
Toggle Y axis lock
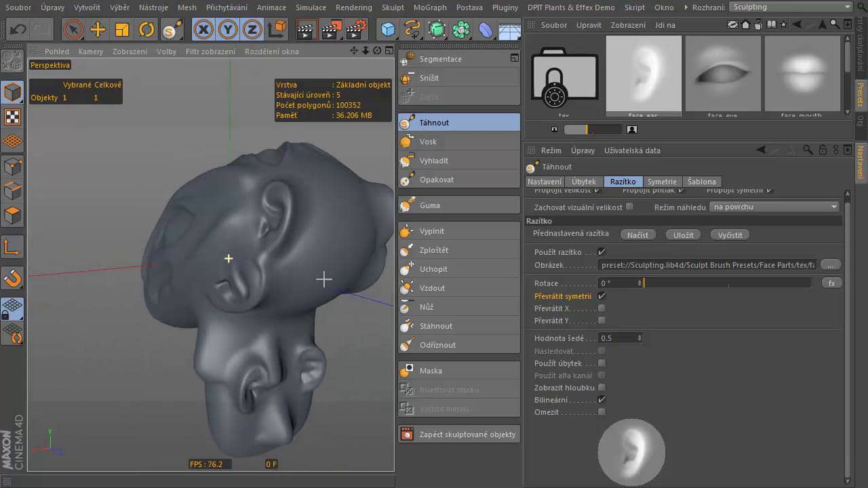(229, 30)
